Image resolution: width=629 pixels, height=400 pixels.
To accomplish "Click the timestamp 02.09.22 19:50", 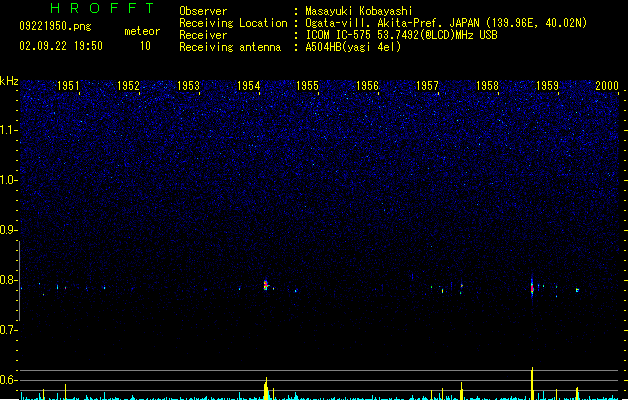I will point(61,46).
